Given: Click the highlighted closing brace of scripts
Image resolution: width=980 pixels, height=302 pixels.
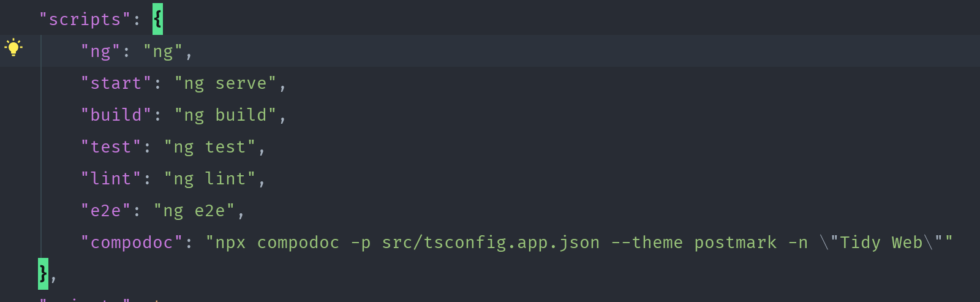Looking at the screenshot, I should click(43, 274).
